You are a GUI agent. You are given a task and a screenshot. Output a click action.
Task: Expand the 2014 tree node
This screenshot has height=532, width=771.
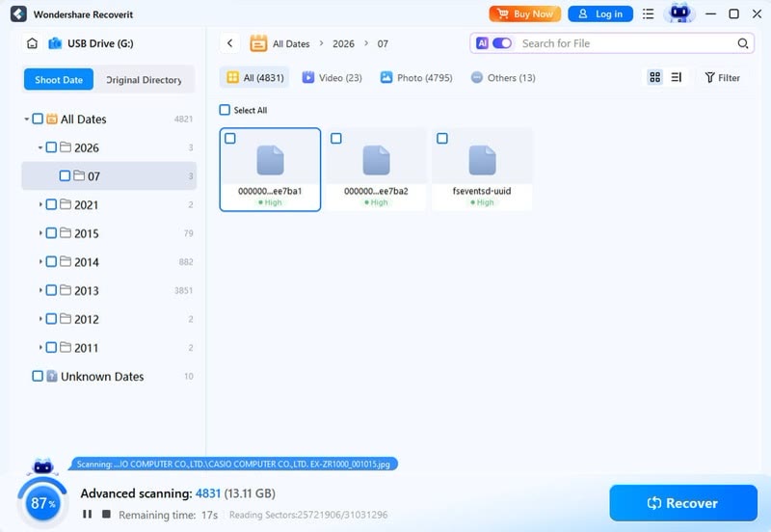click(40, 261)
